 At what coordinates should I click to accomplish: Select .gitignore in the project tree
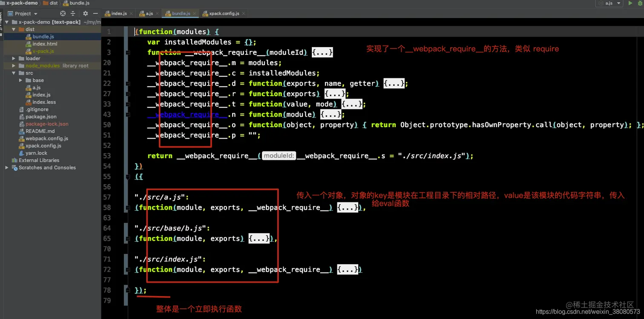pos(37,109)
